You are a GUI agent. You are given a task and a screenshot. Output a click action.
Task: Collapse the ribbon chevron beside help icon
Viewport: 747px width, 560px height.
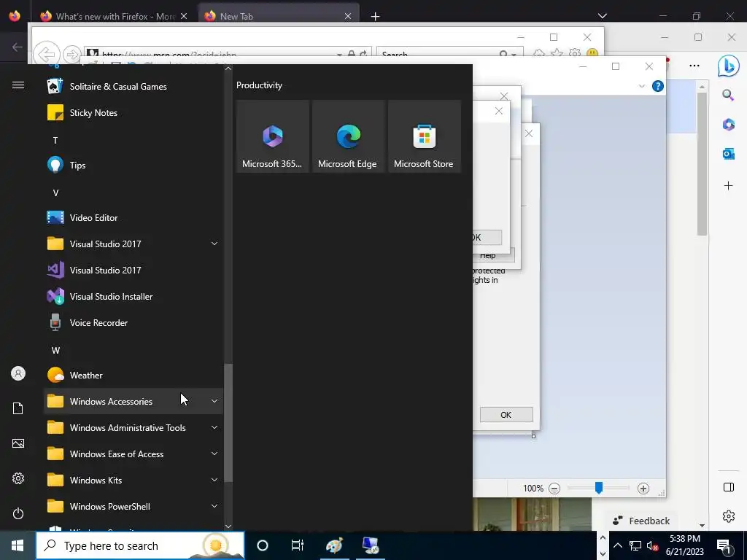[642, 86]
